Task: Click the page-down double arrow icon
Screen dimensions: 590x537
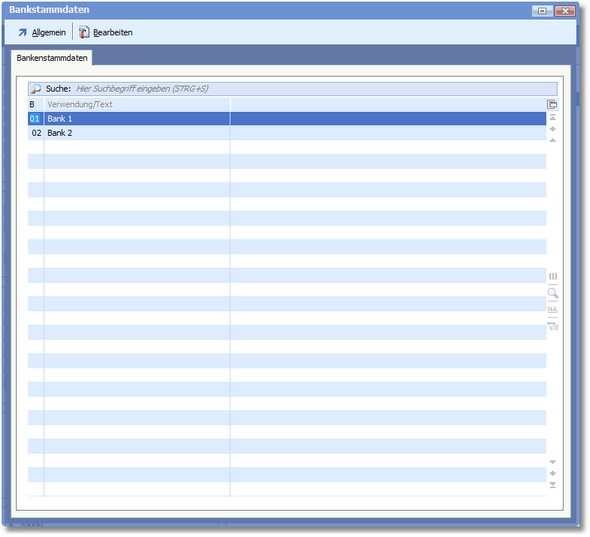Action: coord(552,473)
